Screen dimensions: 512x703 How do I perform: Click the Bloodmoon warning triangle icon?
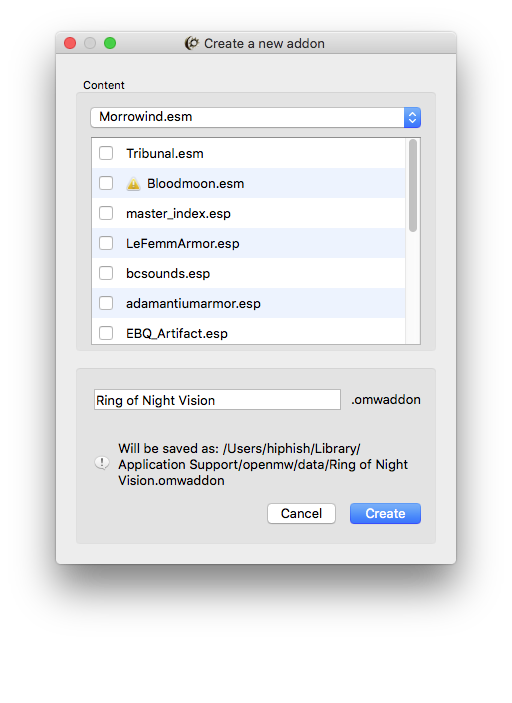(133, 184)
